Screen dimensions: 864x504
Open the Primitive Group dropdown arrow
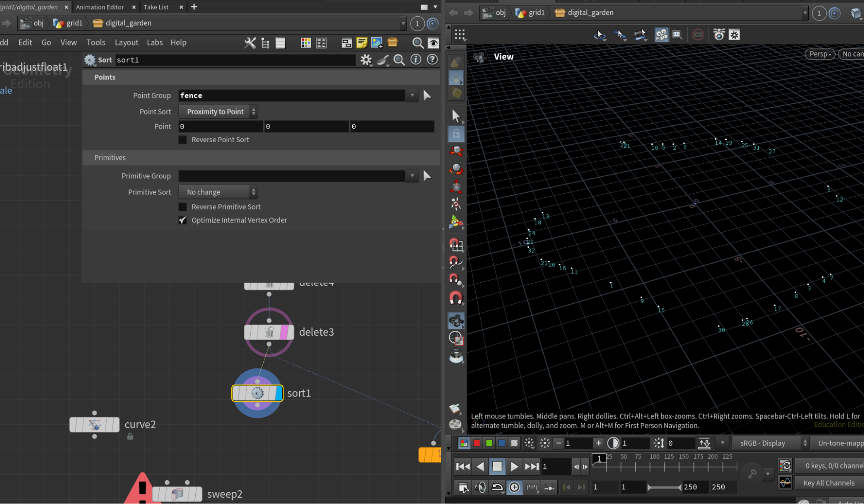[412, 176]
